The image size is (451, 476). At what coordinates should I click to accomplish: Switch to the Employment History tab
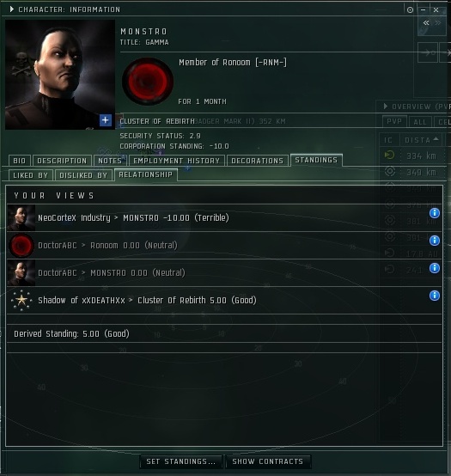pyautogui.click(x=177, y=161)
